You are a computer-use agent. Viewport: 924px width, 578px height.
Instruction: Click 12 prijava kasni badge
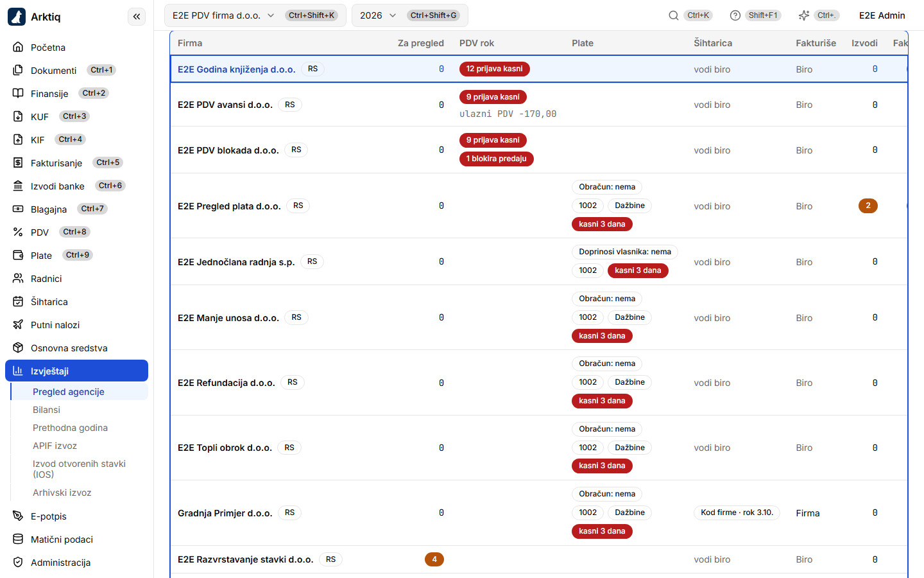[x=494, y=69]
